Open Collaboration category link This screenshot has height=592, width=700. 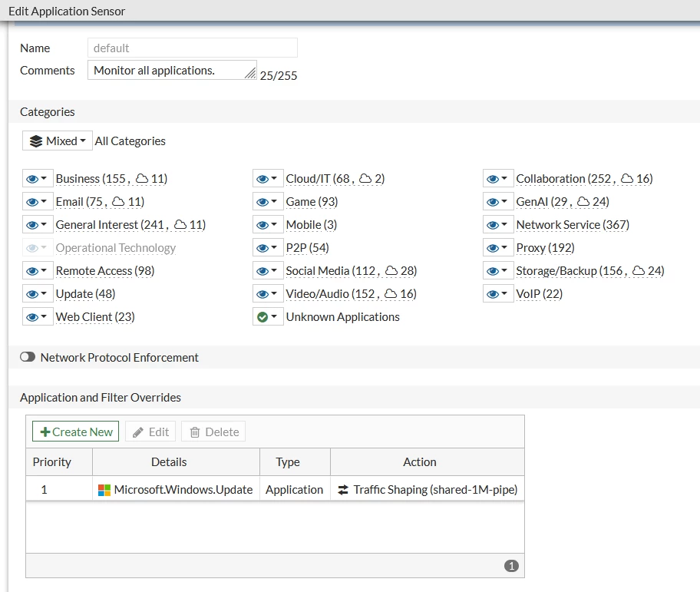(584, 179)
